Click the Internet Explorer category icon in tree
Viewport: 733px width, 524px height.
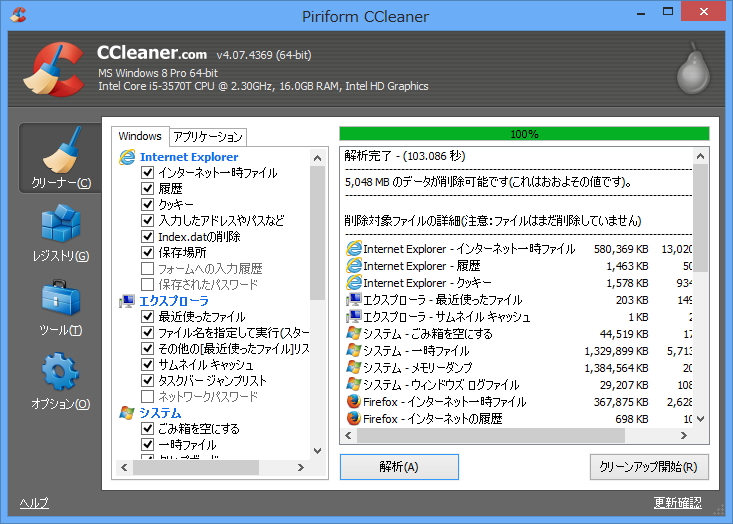click(127, 157)
